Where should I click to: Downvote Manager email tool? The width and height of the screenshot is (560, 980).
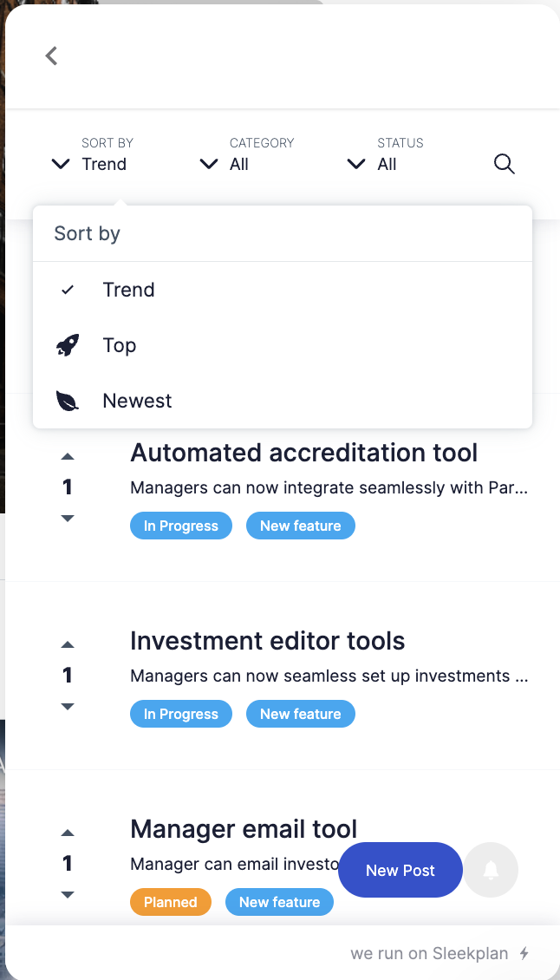coord(68,894)
